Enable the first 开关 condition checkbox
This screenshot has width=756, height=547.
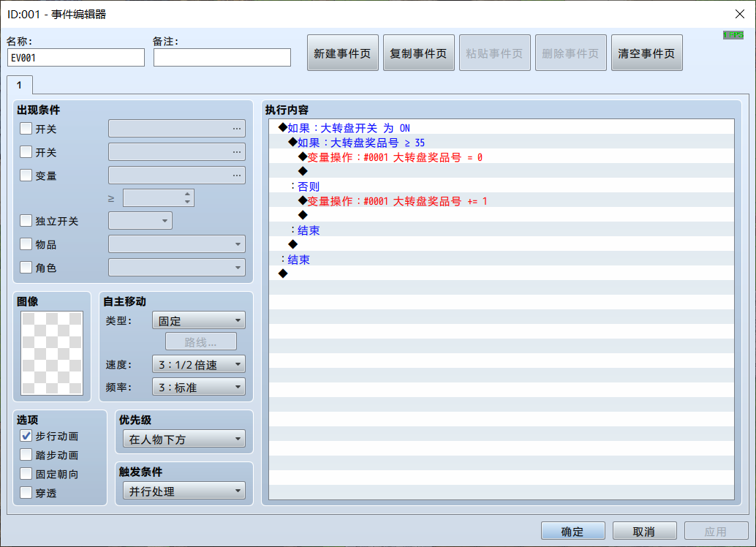(26, 129)
